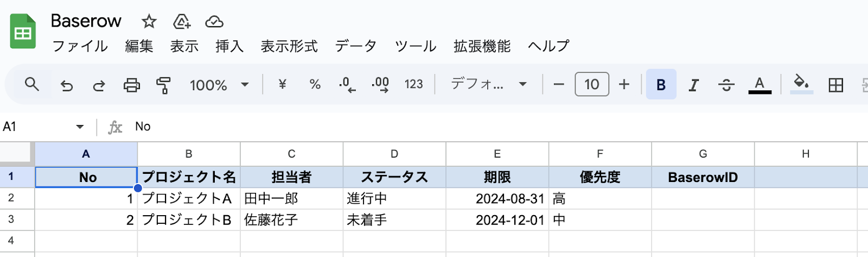Open the borders grid icon
Viewport: 868px width, 257px height.
(x=835, y=85)
